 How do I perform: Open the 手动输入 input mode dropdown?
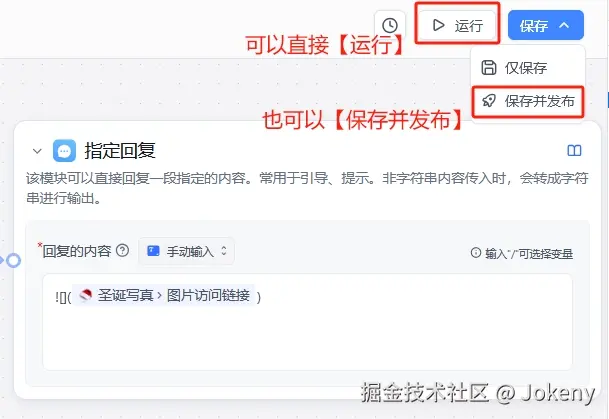click(186, 251)
